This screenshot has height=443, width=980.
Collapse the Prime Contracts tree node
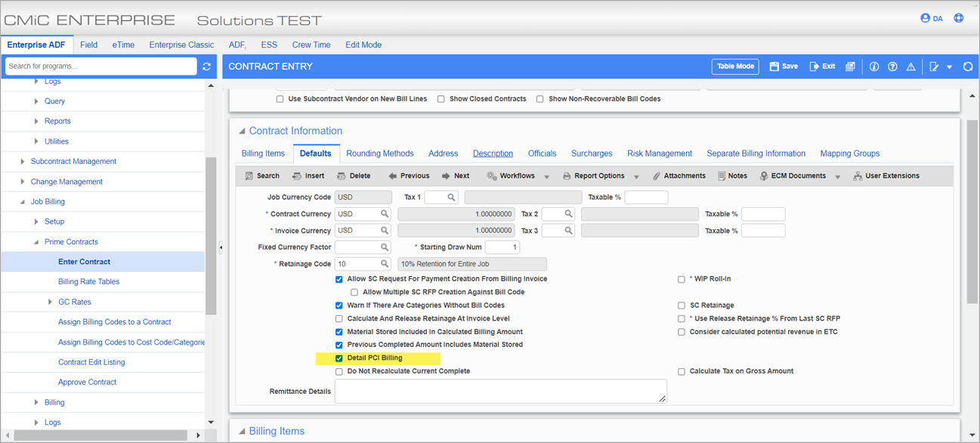click(36, 242)
